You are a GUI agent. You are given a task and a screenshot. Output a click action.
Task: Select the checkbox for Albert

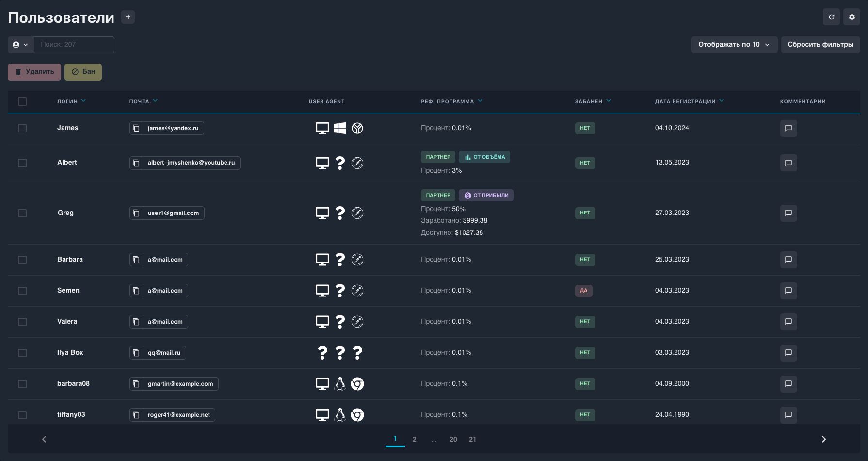pyautogui.click(x=22, y=163)
